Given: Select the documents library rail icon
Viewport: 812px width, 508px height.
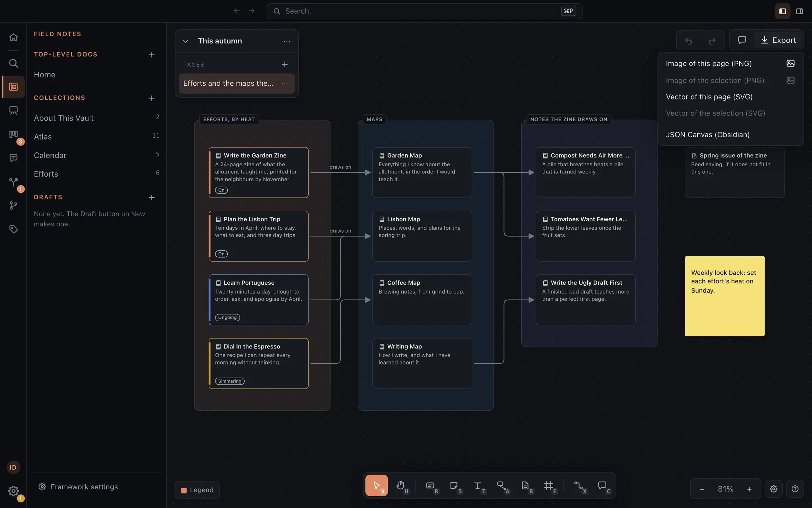Looking at the screenshot, I should [x=13, y=87].
